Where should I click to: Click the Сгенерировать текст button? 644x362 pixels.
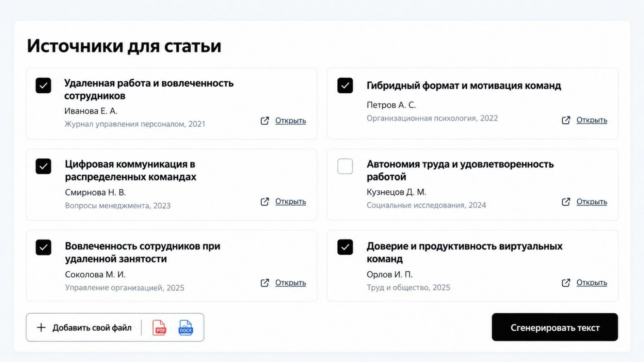point(555,327)
